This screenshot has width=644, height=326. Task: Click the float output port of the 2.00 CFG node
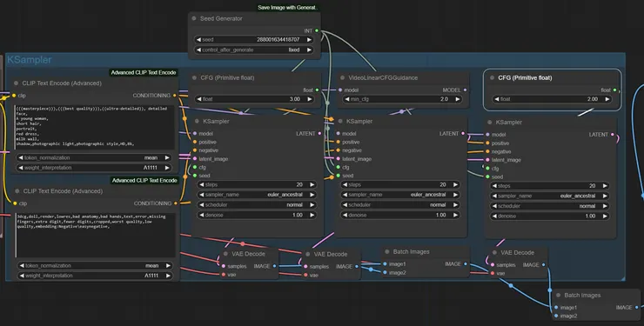[x=614, y=90]
